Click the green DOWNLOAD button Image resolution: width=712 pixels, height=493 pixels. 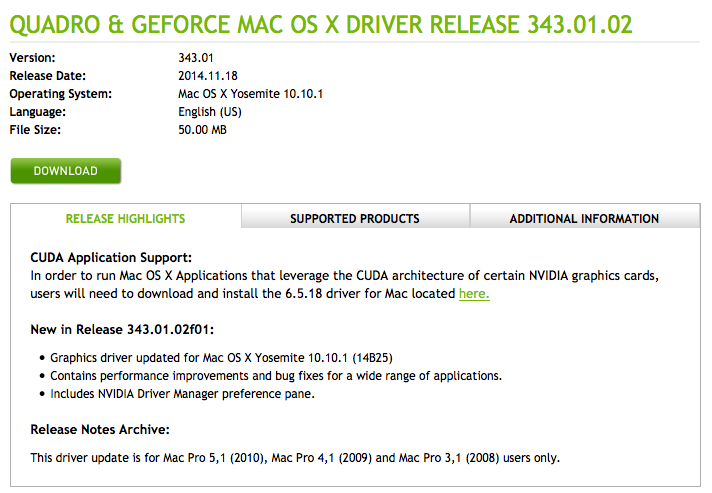pos(65,171)
